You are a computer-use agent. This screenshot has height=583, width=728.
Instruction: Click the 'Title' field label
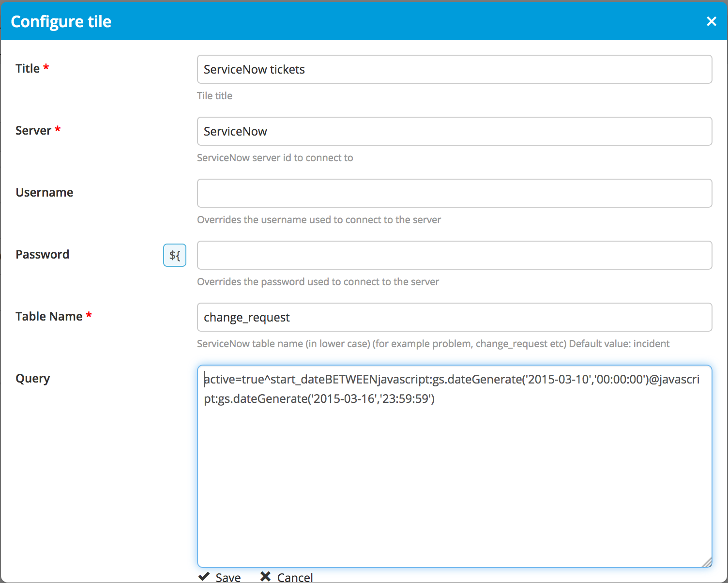pyautogui.click(x=28, y=68)
